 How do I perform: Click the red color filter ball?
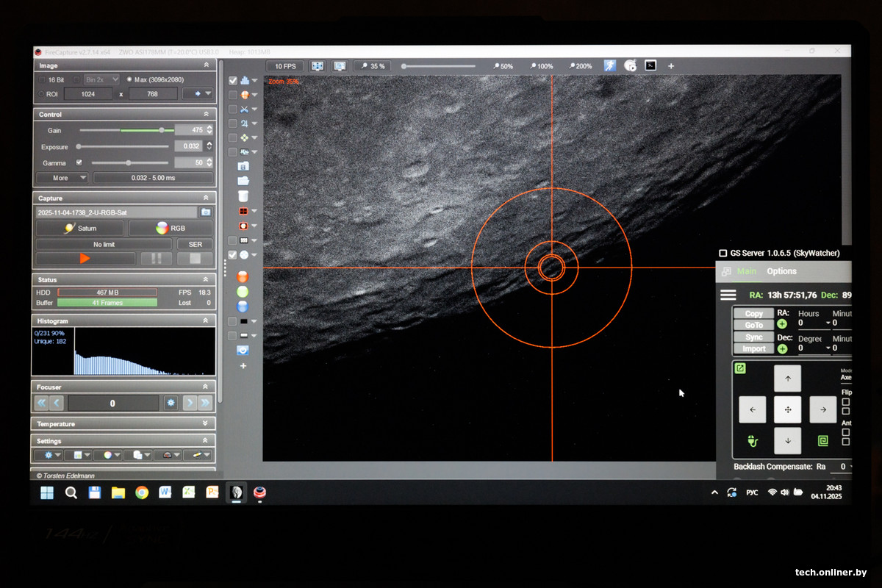click(243, 277)
